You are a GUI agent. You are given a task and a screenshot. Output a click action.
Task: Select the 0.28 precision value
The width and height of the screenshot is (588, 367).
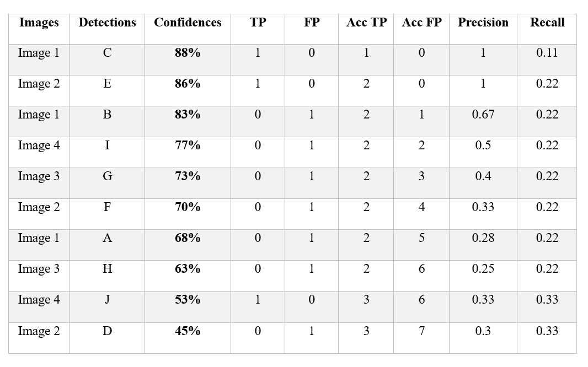[483, 238]
